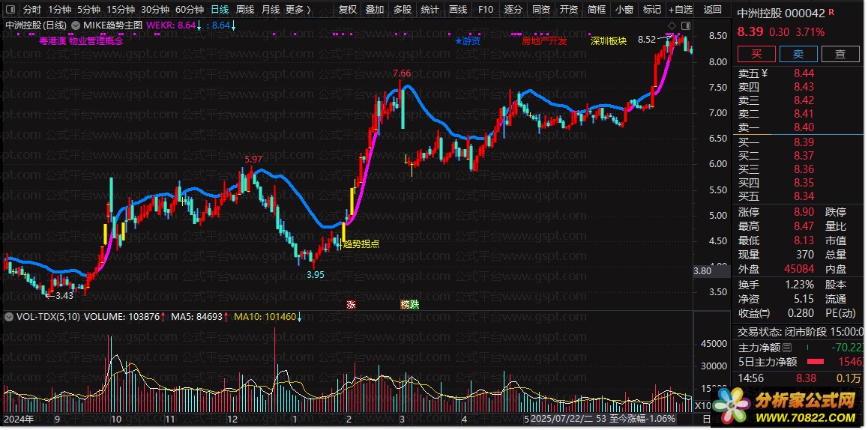
Task: Expand the 更多 periods menu
Action: [298, 10]
